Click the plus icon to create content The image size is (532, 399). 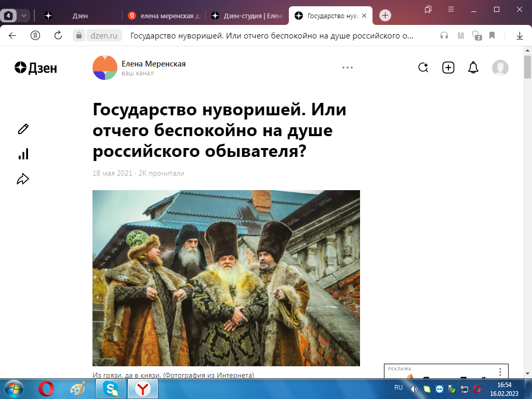448,68
